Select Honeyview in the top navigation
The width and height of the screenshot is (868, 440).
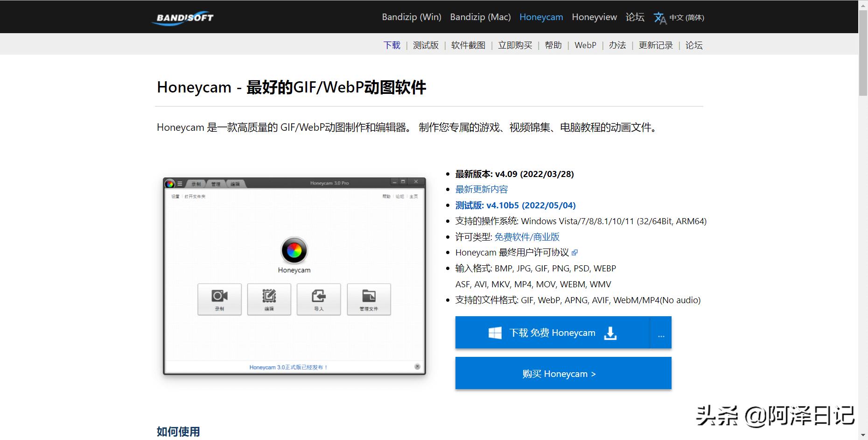pos(594,17)
